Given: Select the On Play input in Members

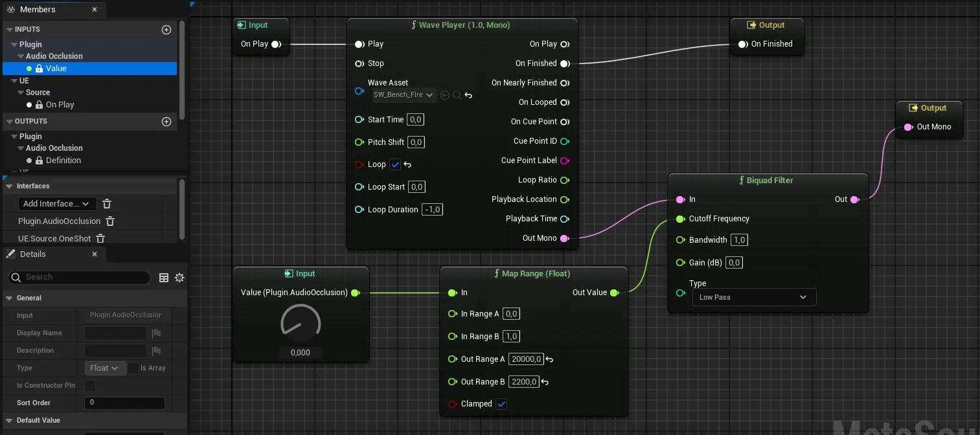Looking at the screenshot, I should [x=60, y=105].
